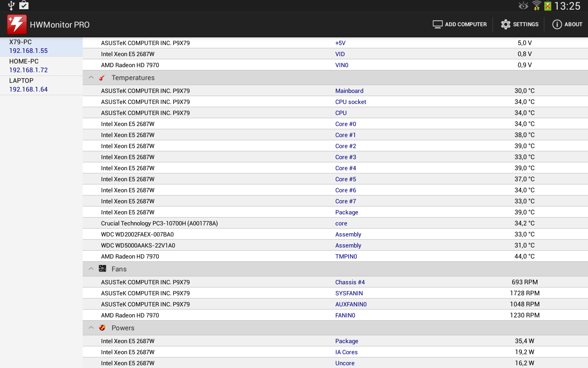Viewport: 588px width, 368px height.
Task: Click the Core #0 sensor label
Action: (345, 124)
